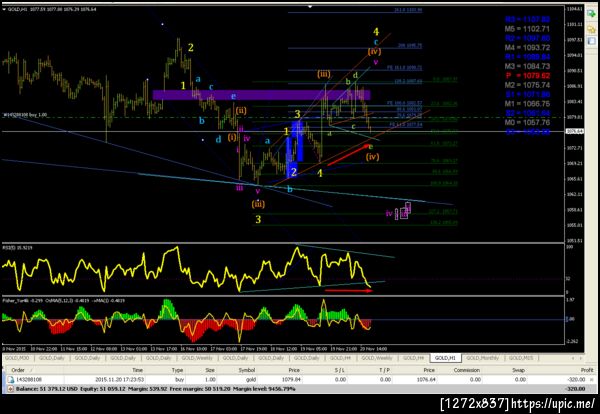Select the GOLD,H1 chart tab
The height and width of the screenshot is (414, 600).
click(x=445, y=358)
